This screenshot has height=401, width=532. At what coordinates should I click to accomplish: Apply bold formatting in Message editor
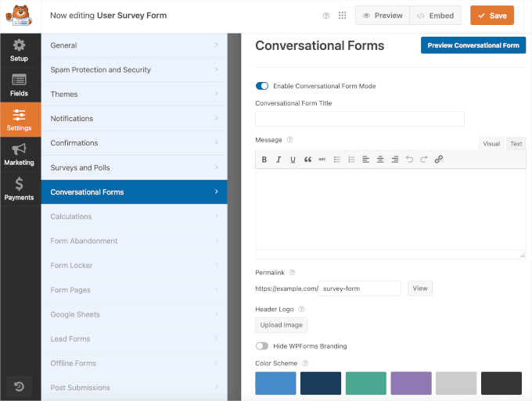[x=264, y=159]
